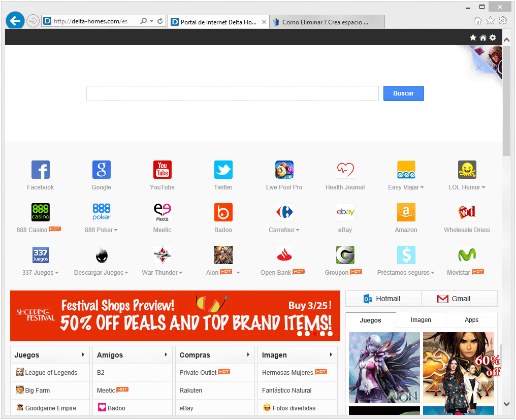Open the League of Legends link
Screen dimensions: 516x420
coord(51,373)
